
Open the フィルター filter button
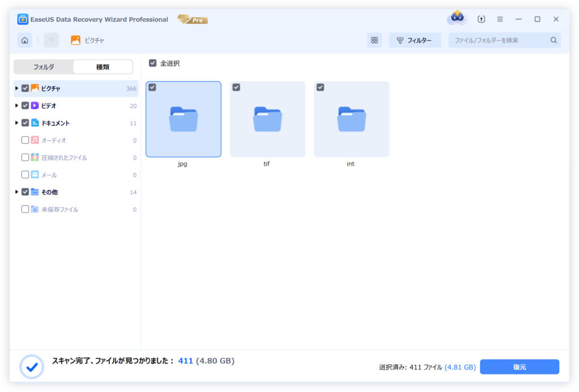(414, 40)
